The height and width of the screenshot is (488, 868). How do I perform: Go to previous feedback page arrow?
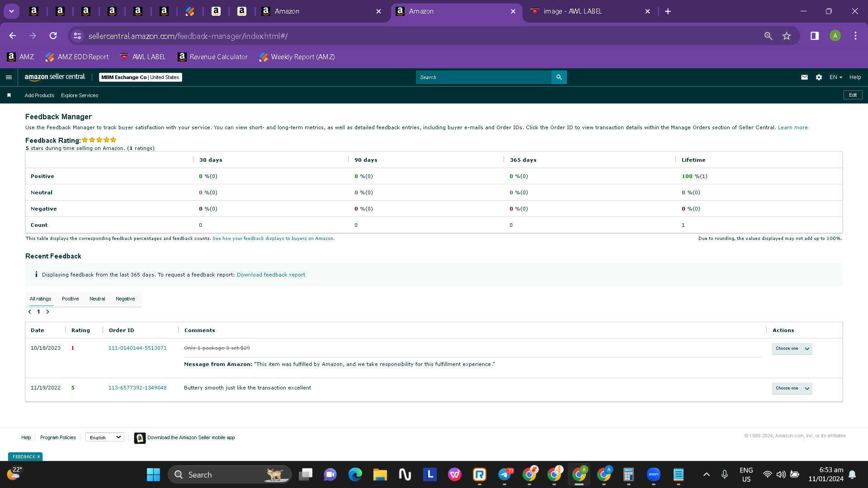pyautogui.click(x=30, y=312)
